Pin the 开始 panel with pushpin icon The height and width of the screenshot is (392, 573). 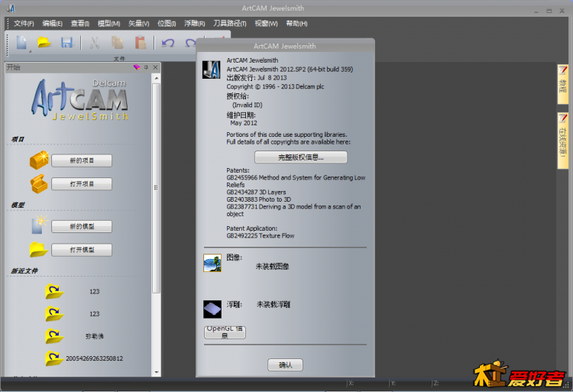pyautogui.click(x=146, y=67)
